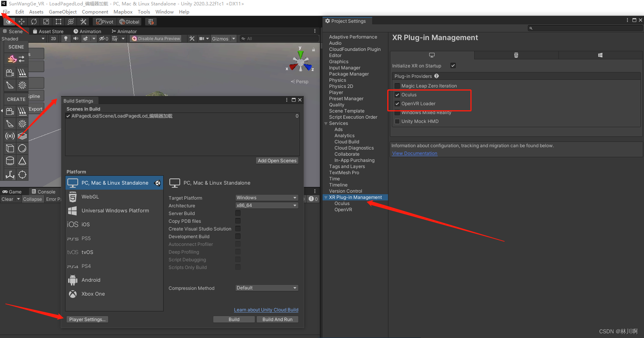The width and height of the screenshot is (644, 338).
Task: Collapse the Services tree expander
Action: click(x=326, y=123)
